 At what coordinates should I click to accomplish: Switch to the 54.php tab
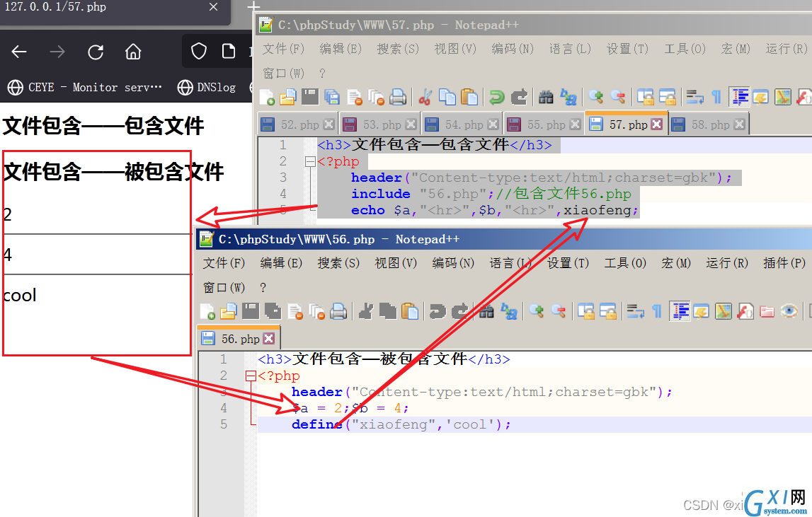coord(463,124)
